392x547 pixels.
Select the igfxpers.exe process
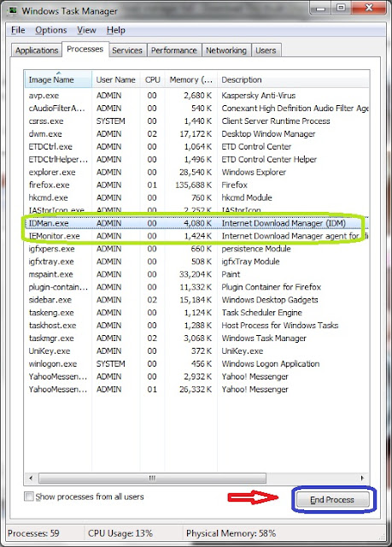[x=197, y=249]
